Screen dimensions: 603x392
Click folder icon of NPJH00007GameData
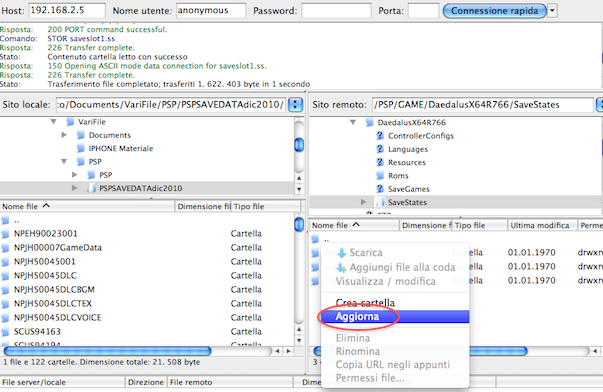pyautogui.click(x=5, y=248)
